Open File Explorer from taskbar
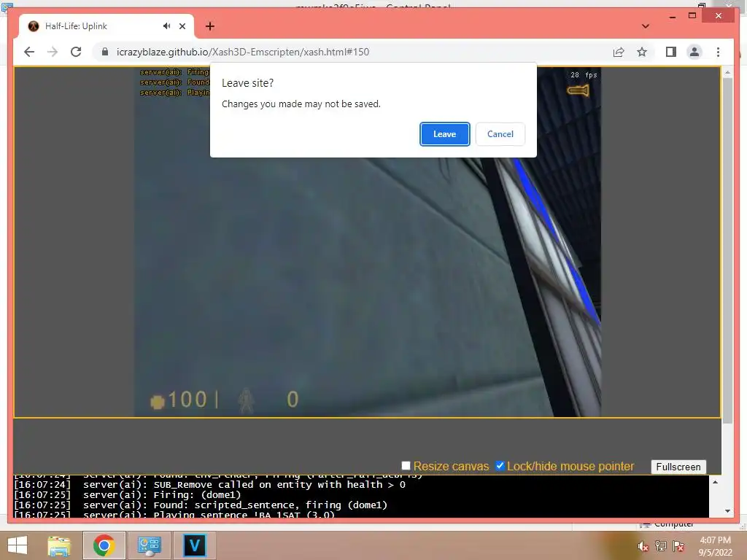747x560 pixels. (x=59, y=545)
